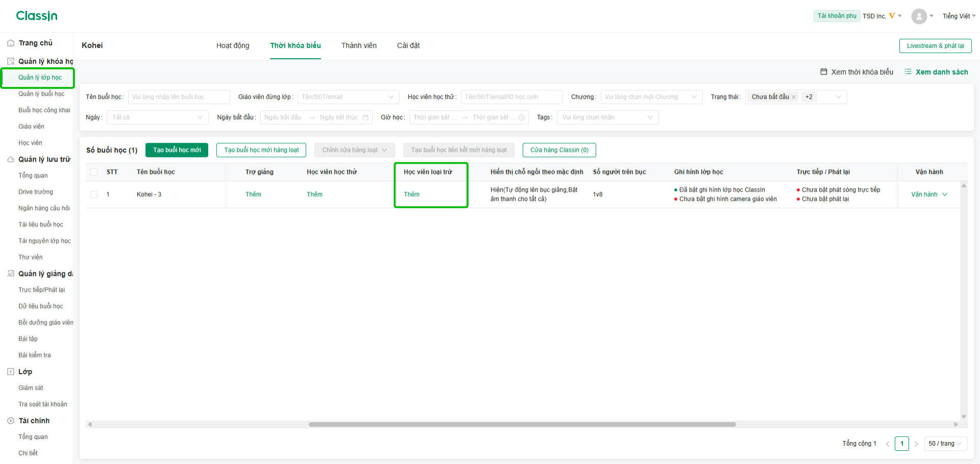The height and width of the screenshot is (464, 980).
Task: Click the Quản lý giảng dạy section icon
Action: pos(11,274)
